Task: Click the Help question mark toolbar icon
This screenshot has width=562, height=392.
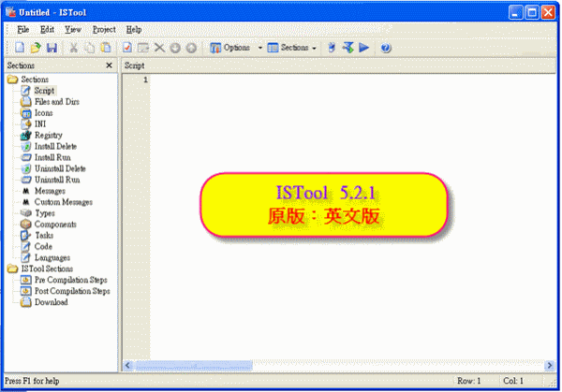Action: point(385,48)
